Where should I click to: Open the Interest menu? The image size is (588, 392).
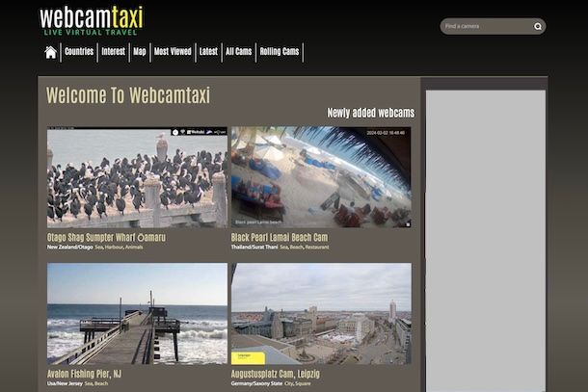point(114,52)
